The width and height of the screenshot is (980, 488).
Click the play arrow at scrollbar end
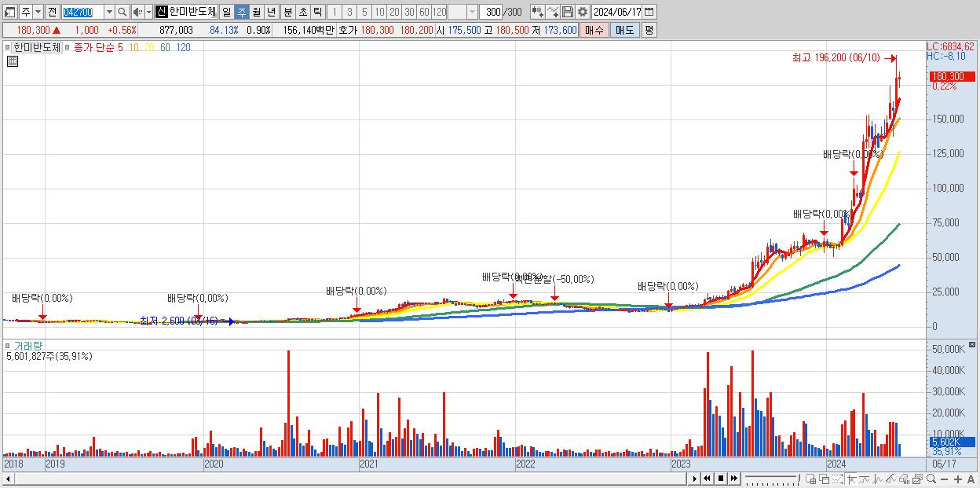694,479
